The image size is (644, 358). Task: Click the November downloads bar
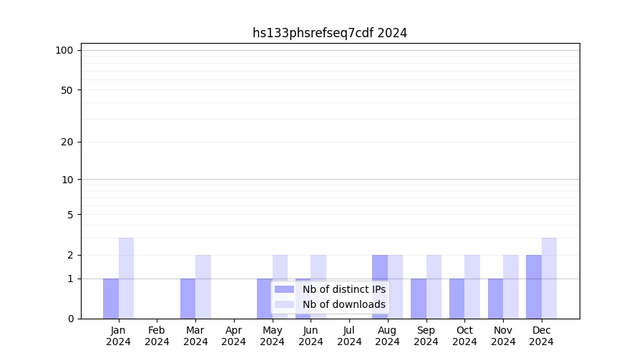[x=511, y=286]
